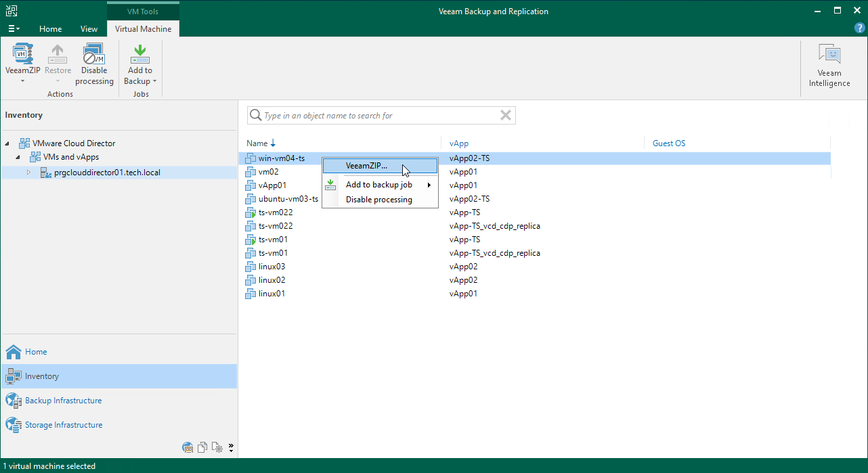Select Disable processing in the context menu
The height and width of the screenshot is (473, 868).
[x=378, y=200]
